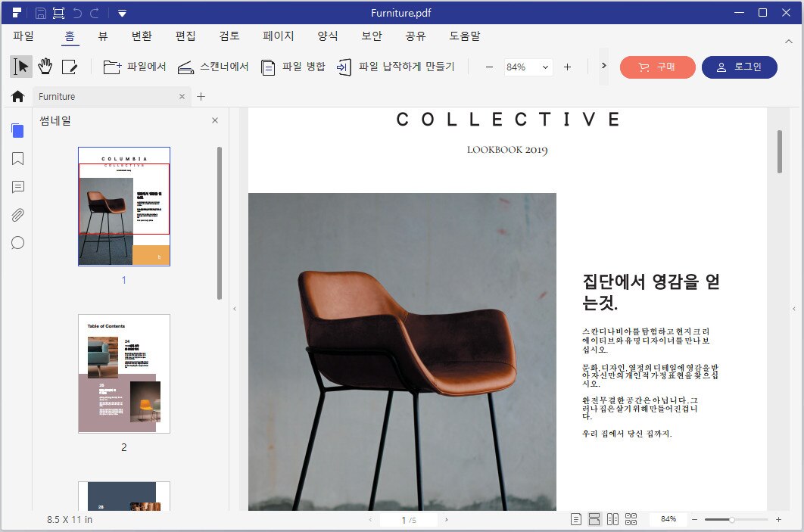Open the attachments paperclip panel

tap(17, 215)
